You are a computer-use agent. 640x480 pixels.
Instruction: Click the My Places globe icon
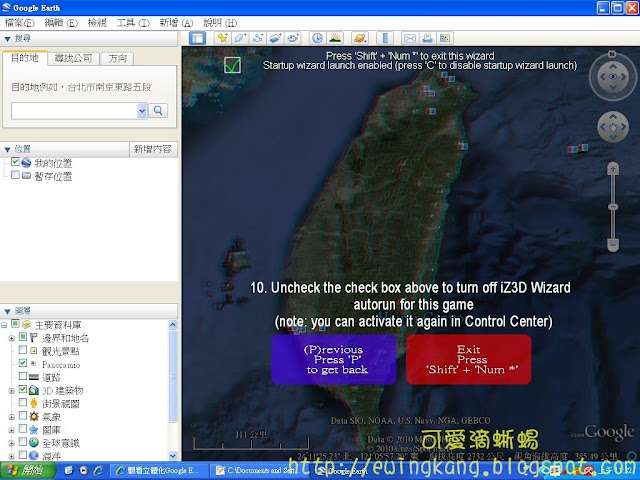[x=26, y=162]
